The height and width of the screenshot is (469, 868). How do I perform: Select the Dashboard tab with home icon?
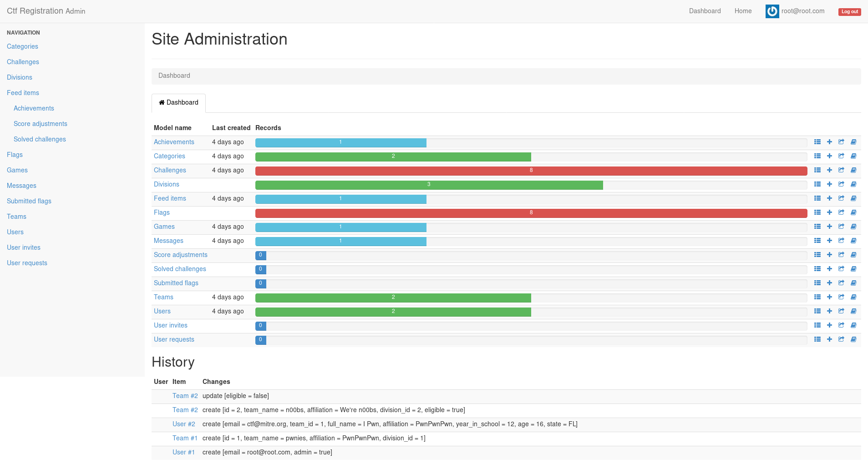[178, 103]
